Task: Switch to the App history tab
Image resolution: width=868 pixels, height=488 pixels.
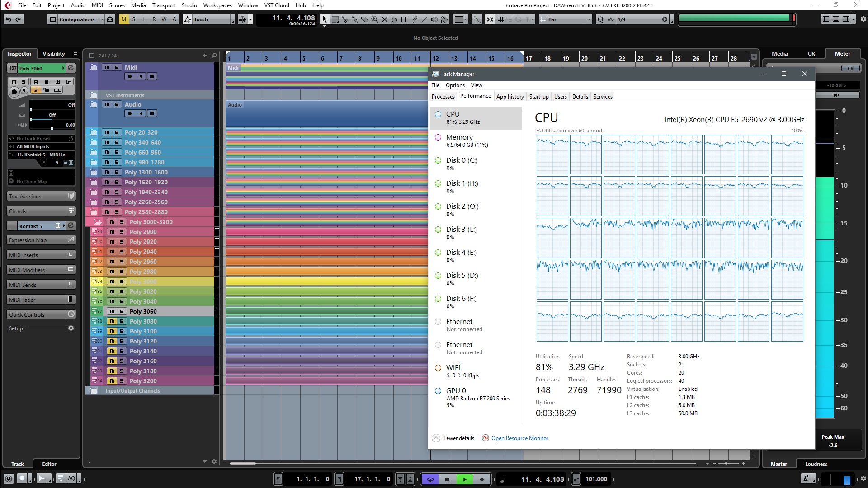Action: (x=509, y=97)
